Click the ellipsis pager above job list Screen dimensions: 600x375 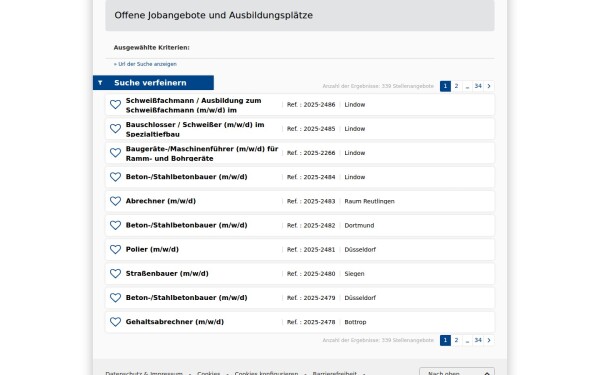[x=467, y=86]
